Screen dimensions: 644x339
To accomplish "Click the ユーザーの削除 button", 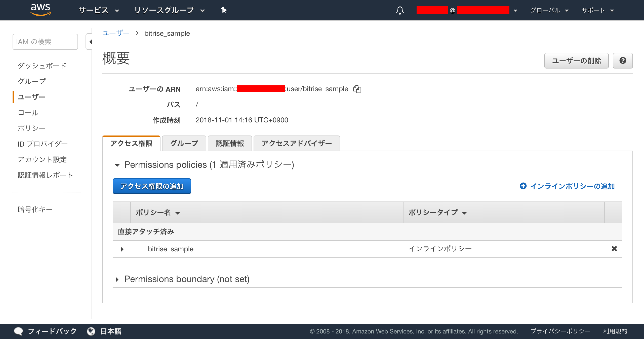I will pyautogui.click(x=576, y=61).
